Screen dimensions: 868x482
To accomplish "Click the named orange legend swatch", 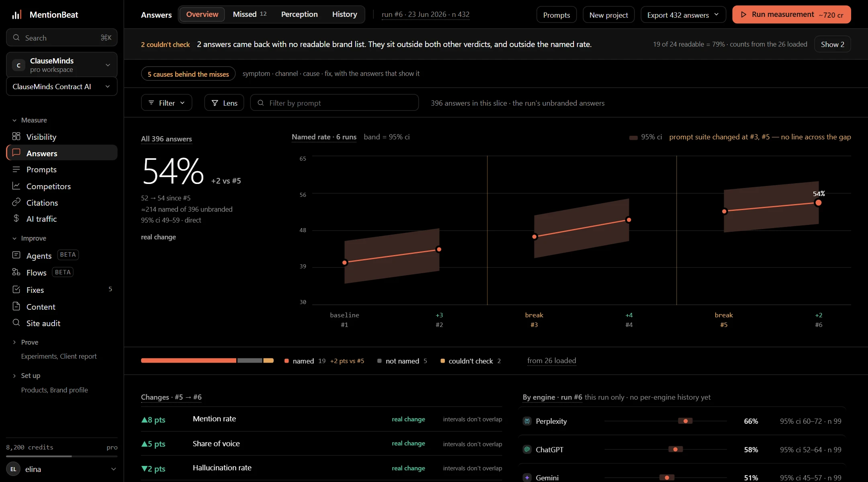I will 287,361.
